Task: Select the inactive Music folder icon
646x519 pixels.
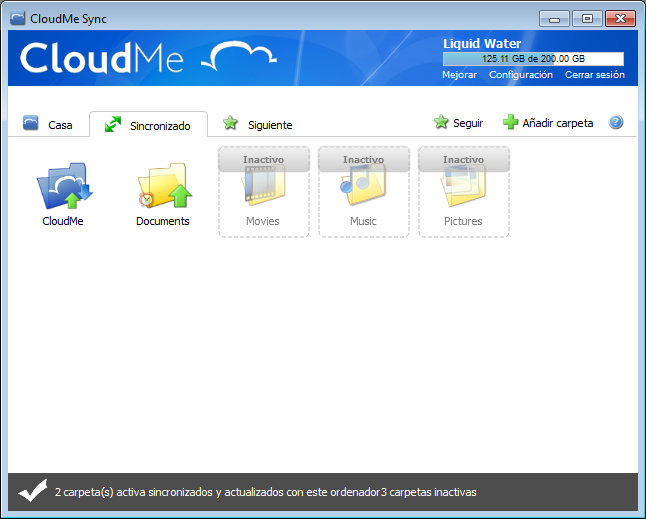Action: pos(363,185)
